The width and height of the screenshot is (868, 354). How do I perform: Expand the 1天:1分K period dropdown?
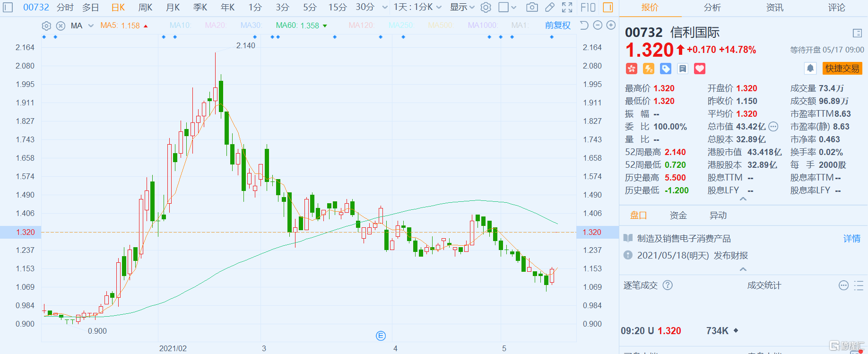417,7
